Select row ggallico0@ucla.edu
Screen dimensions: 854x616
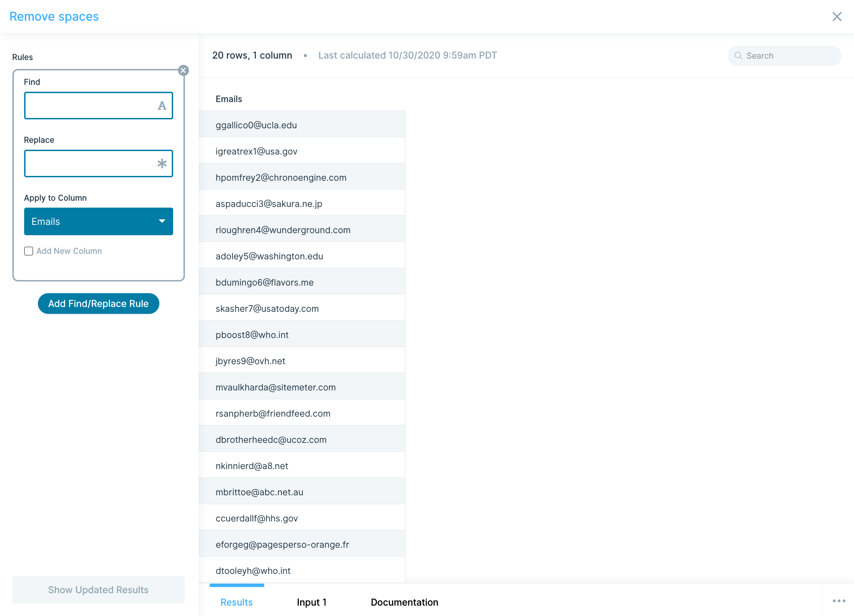coord(302,124)
